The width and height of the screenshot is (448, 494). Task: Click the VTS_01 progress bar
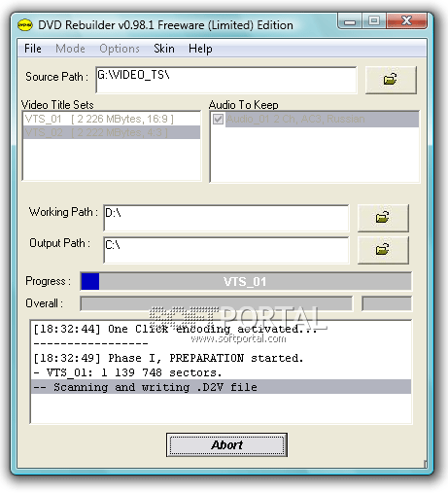[x=246, y=281]
